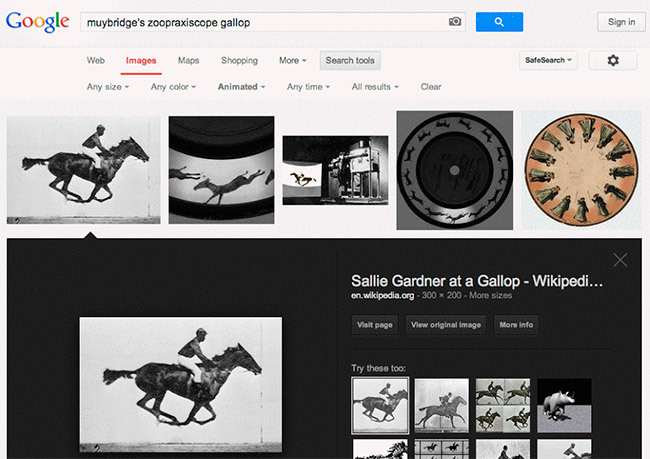This screenshot has width=650, height=459.
Task: Open the Animated type filter
Action: (x=241, y=87)
